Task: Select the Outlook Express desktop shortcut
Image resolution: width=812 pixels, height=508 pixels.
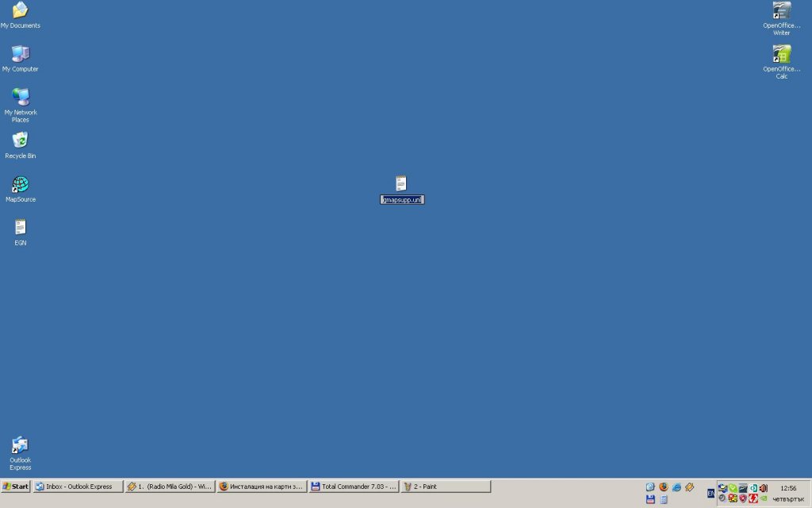Action: [20, 453]
